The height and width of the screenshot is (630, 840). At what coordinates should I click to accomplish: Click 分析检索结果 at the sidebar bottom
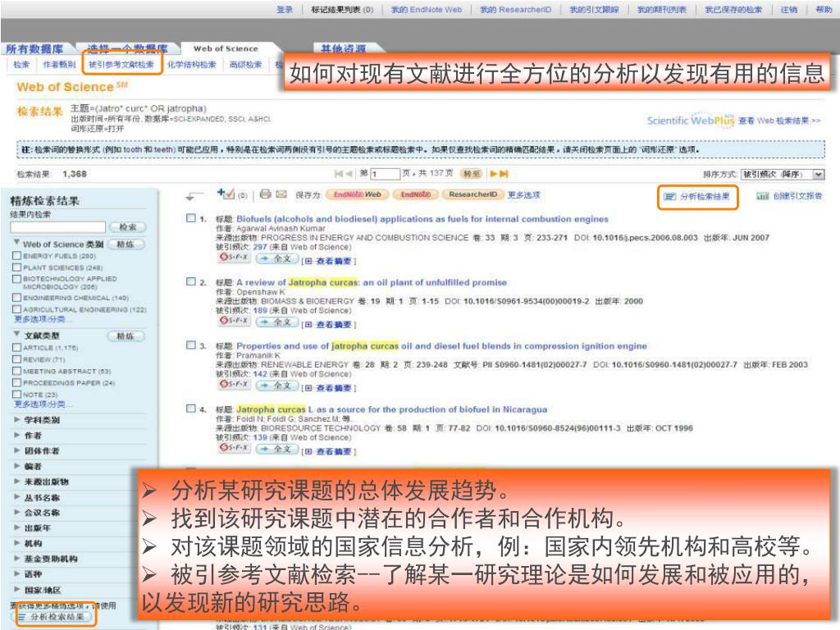[x=52, y=617]
